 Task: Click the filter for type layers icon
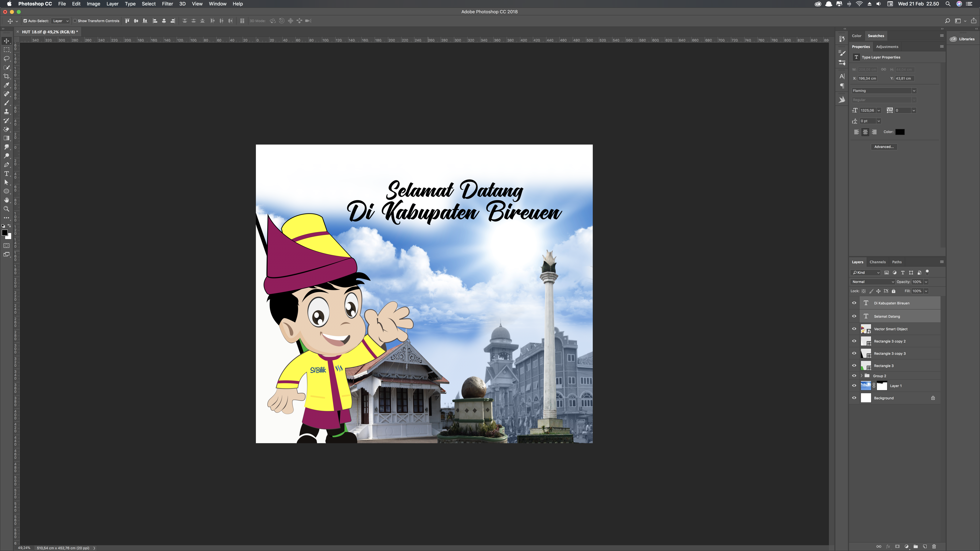903,273
